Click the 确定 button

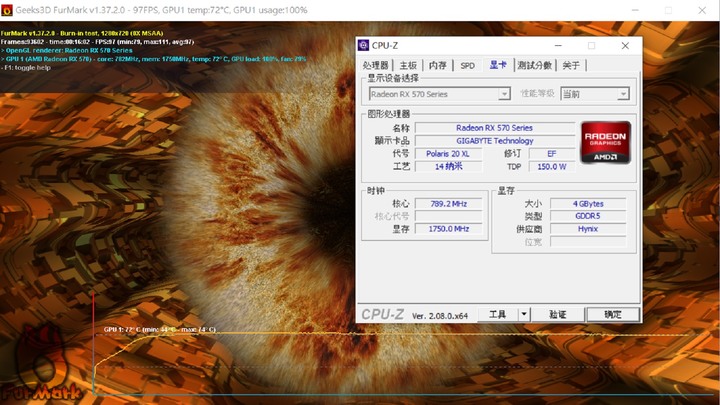coord(613,315)
